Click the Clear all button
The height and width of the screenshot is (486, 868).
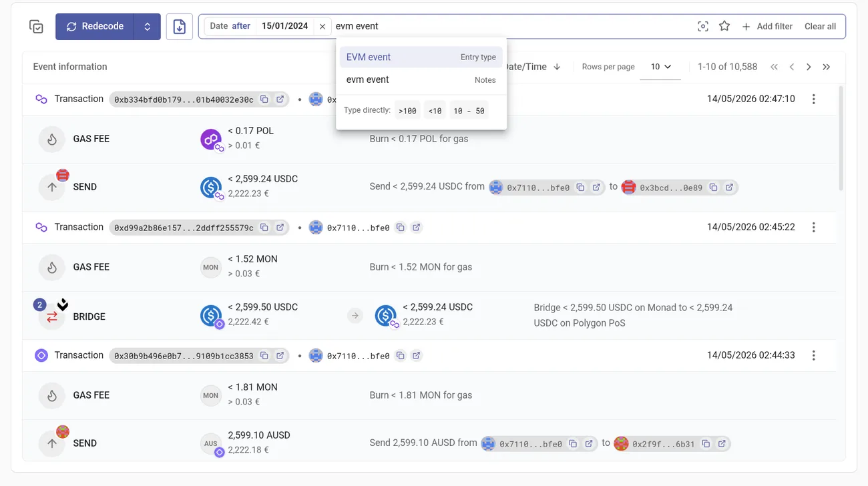[820, 27]
